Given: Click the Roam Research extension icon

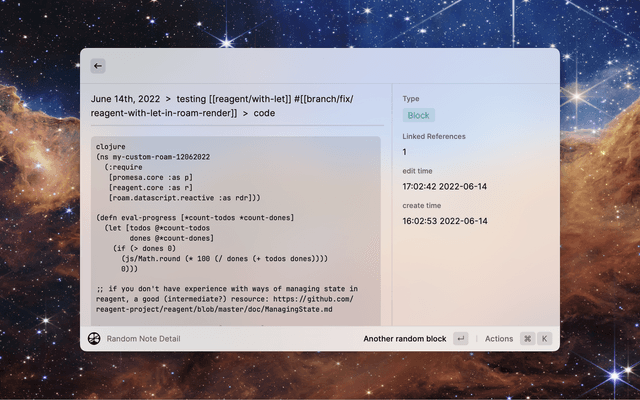Looking at the screenshot, I should click(94, 339).
